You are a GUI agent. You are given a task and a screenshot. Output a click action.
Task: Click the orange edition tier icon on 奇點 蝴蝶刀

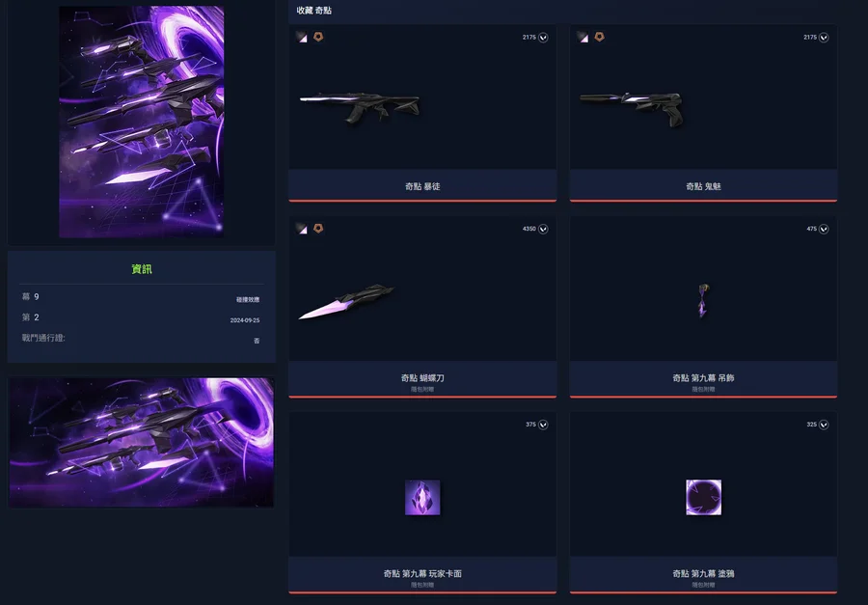tap(318, 229)
